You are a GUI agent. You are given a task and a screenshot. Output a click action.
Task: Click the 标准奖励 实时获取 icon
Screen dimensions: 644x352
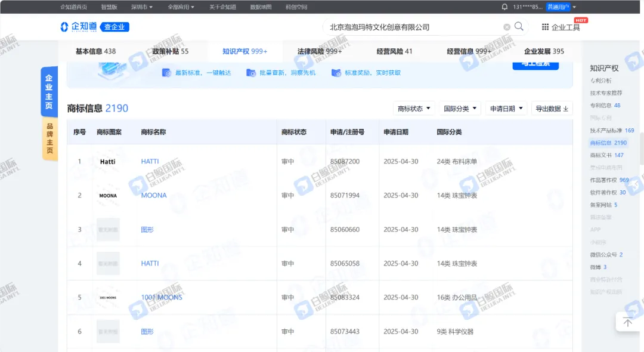tap(336, 73)
